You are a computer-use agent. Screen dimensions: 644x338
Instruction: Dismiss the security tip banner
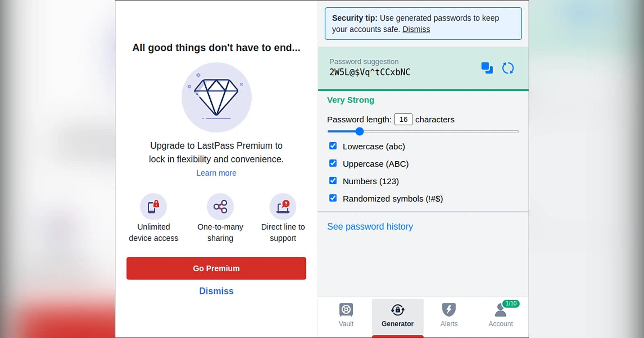pyautogui.click(x=416, y=29)
